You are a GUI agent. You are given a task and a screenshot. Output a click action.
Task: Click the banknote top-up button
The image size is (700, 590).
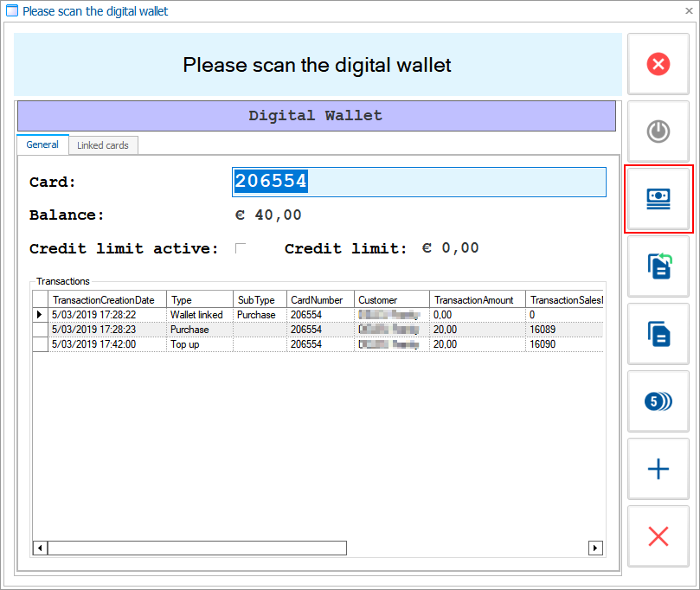coord(658,199)
